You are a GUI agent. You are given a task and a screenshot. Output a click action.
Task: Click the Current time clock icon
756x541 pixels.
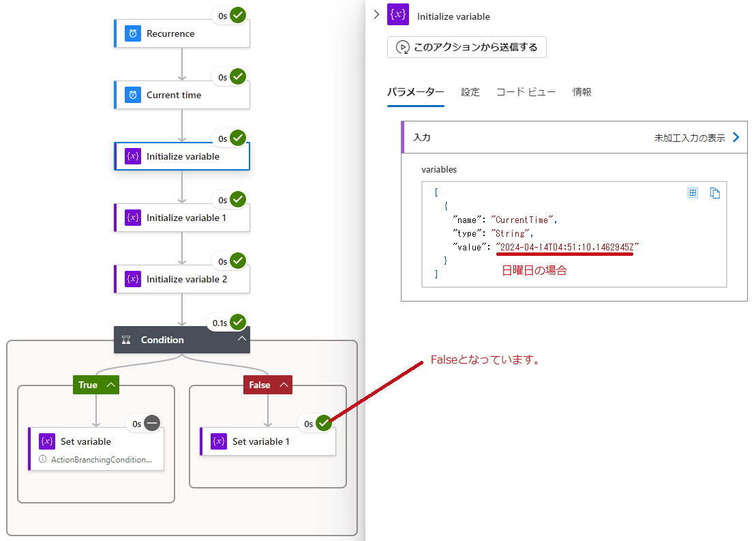132,95
